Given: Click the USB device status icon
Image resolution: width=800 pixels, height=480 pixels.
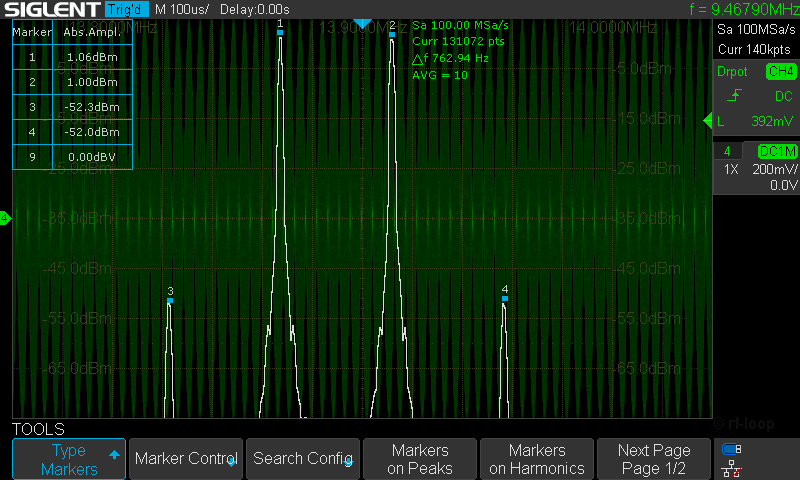Looking at the screenshot, I should 732,449.
